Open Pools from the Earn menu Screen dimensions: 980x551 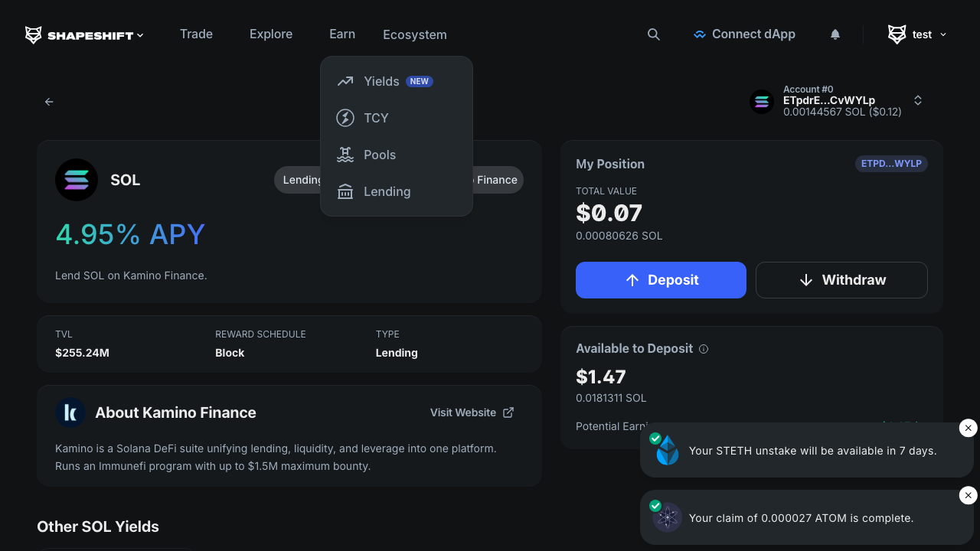click(x=380, y=155)
